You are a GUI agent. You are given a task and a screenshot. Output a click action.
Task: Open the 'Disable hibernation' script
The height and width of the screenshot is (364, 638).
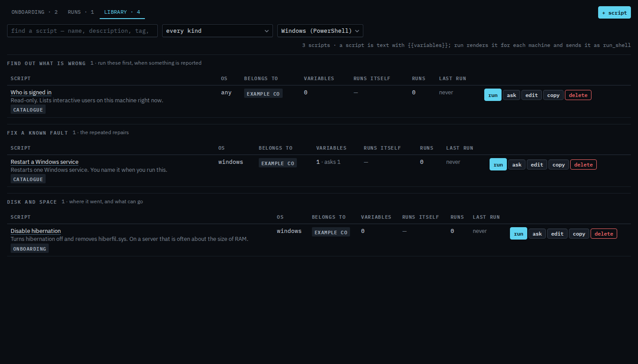point(35,231)
